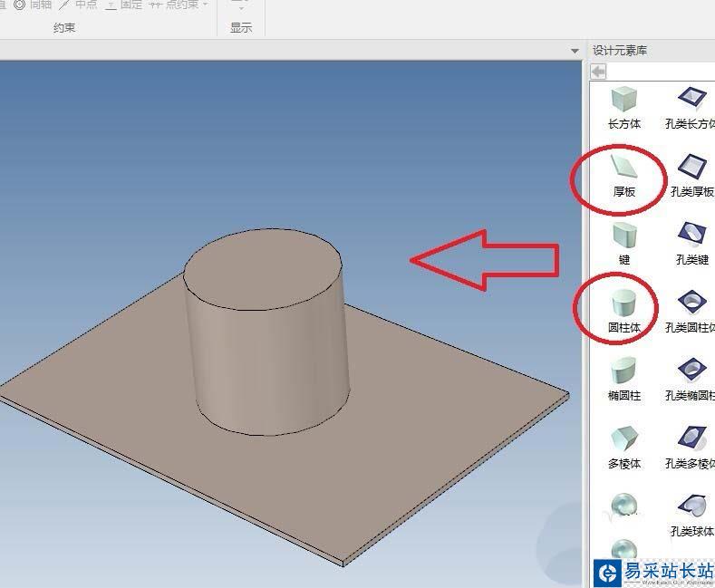Pick the 孔类键 hole key element
The height and width of the screenshot is (588, 715).
(x=691, y=245)
